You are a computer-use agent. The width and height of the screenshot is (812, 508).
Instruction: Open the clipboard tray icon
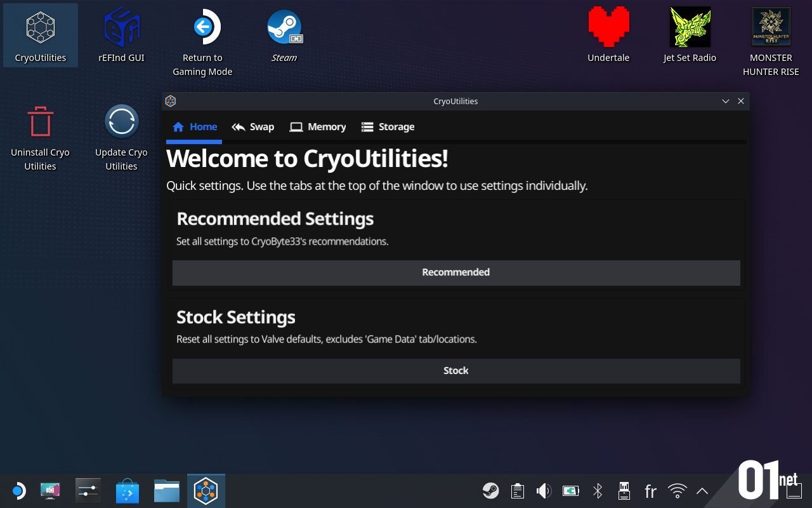[x=518, y=491]
